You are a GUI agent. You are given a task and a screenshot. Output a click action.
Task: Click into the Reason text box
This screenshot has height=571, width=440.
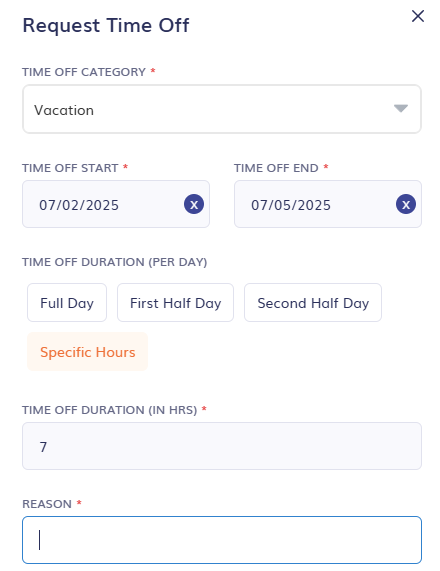[x=222, y=540]
